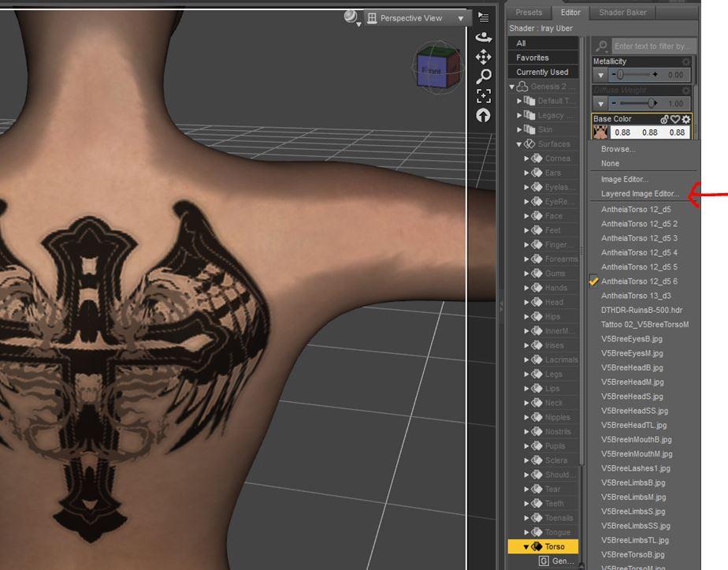Click the filter text search field
Viewport: 728px width, 570px height.
[x=654, y=46]
